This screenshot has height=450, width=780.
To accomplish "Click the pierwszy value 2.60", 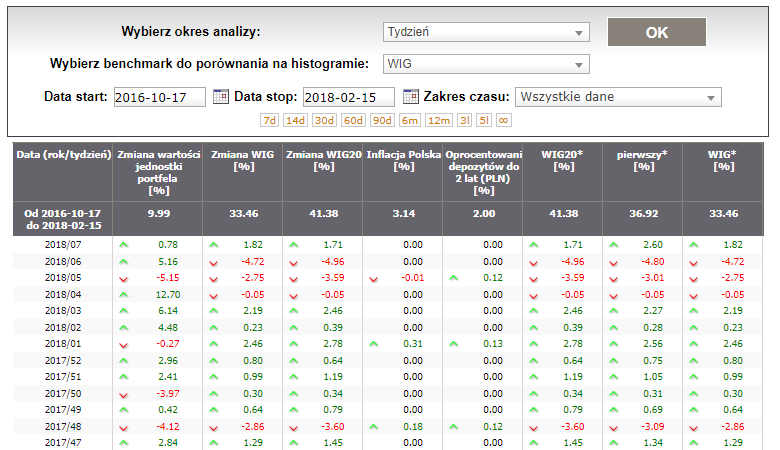I will click(x=653, y=245).
